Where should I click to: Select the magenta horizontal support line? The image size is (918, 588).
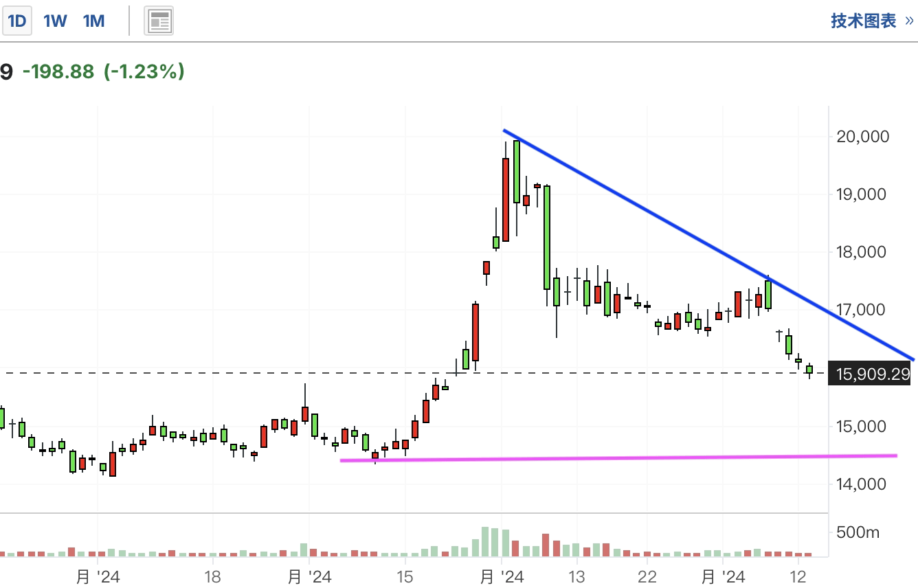(618, 457)
